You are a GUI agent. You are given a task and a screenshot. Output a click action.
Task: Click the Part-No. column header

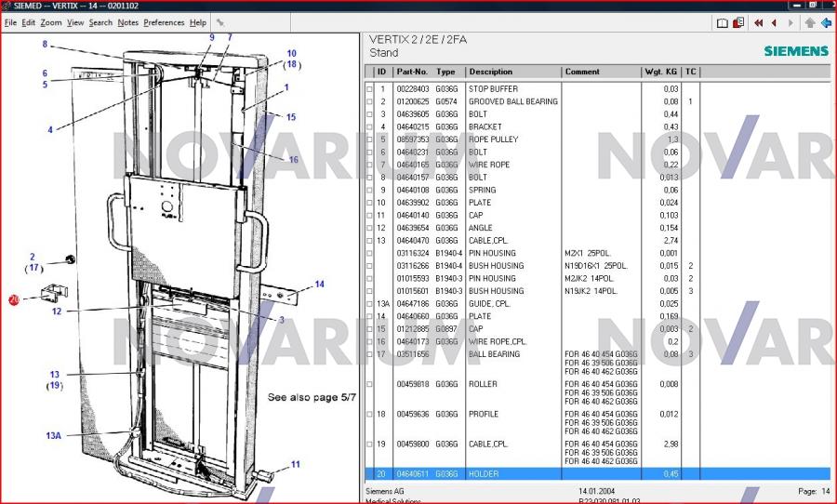[x=412, y=72]
